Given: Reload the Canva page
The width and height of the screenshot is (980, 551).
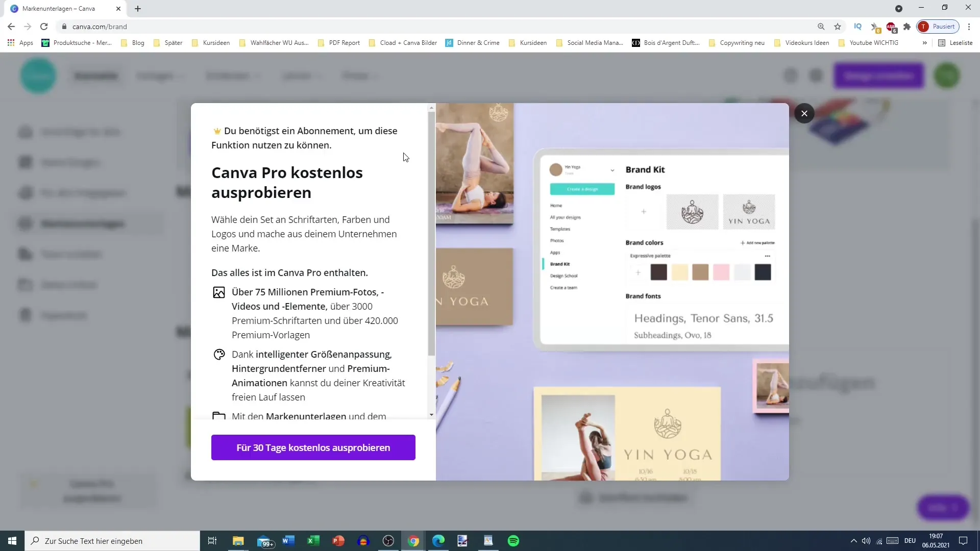Looking at the screenshot, I should point(44,27).
